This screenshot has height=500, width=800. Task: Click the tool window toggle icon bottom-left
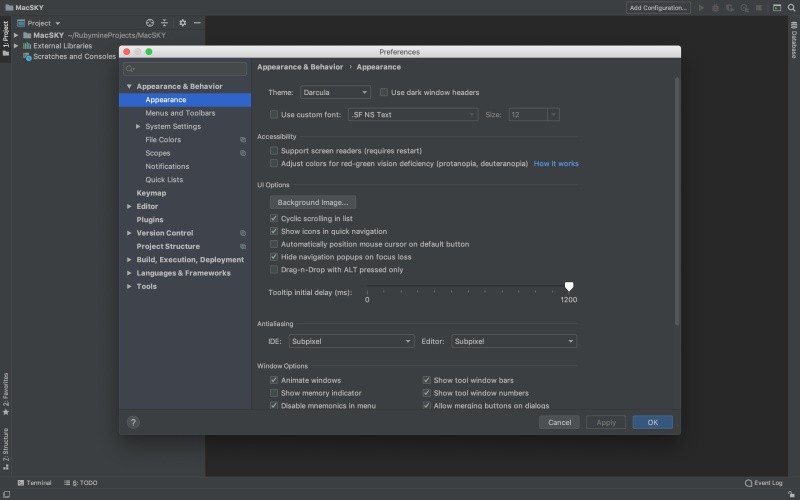[x=6, y=494]
